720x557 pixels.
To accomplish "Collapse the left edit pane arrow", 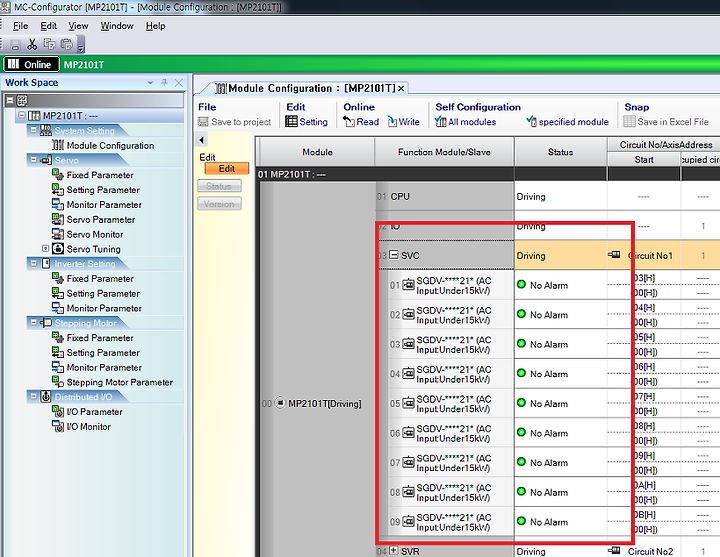I will click(201, 140).
